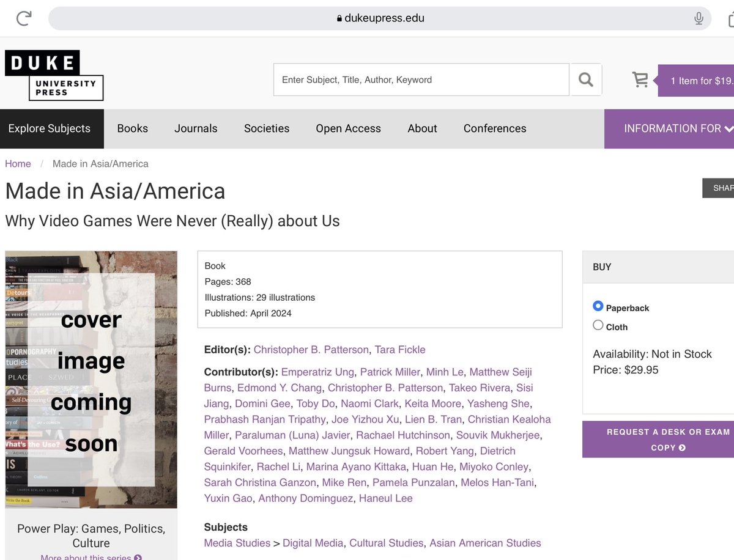This screenshot has width=734, height=560.
Task: Click the search magnifying glass icon
Action: (585, 79)
